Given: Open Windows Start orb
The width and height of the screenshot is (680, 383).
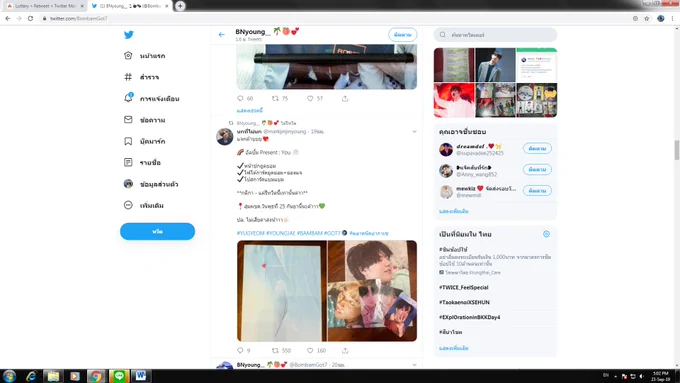Looking at the screenshot, I should pos(9,376).
